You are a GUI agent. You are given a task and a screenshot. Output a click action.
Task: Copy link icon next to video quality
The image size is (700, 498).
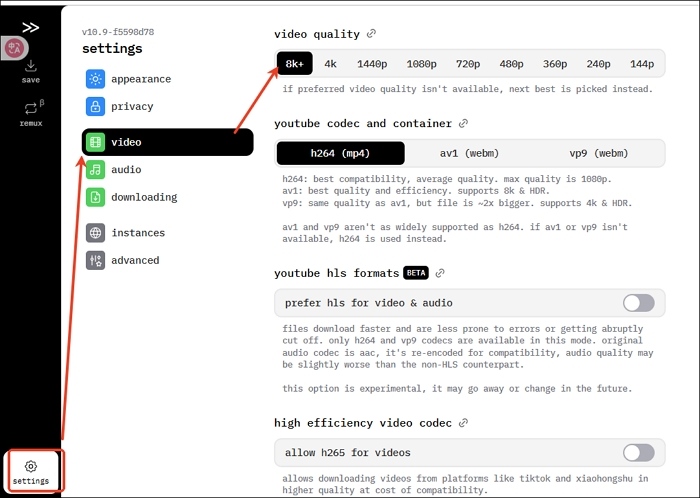(371, 34)
